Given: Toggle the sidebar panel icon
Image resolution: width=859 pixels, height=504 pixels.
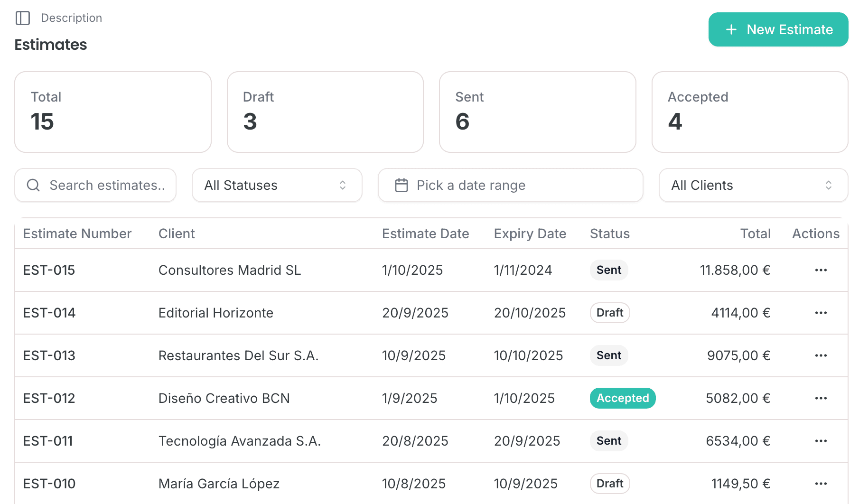Looking at the screenshot, I should click(x=22, y=18).
